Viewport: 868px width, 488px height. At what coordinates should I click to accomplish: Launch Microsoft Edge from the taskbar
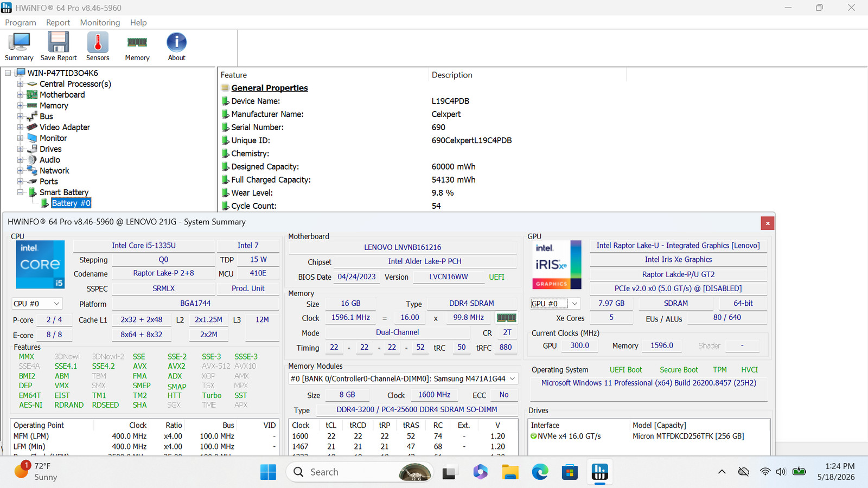[540, 472]
